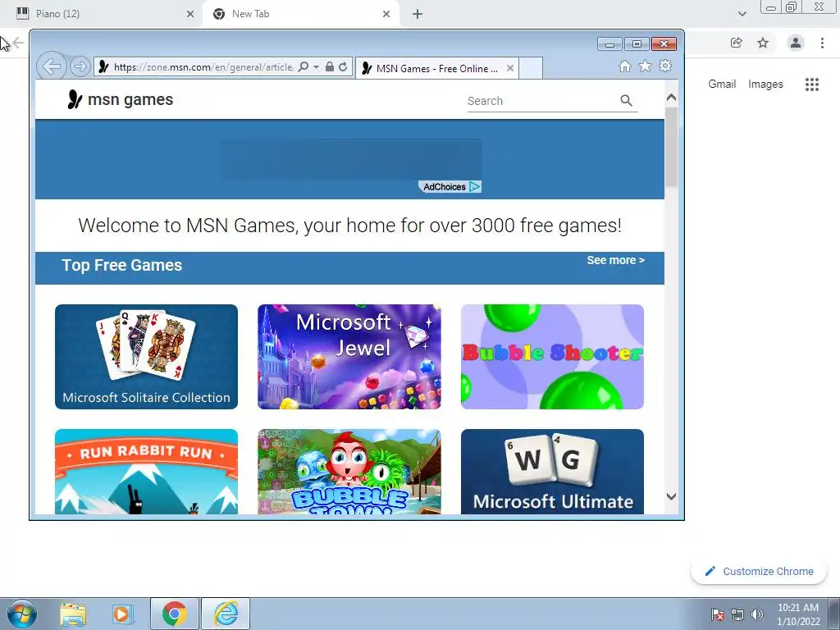The height and width of the screenshot is (630, 840).
Task: Click the vertical scrollbar thumb
Action: 671,147
